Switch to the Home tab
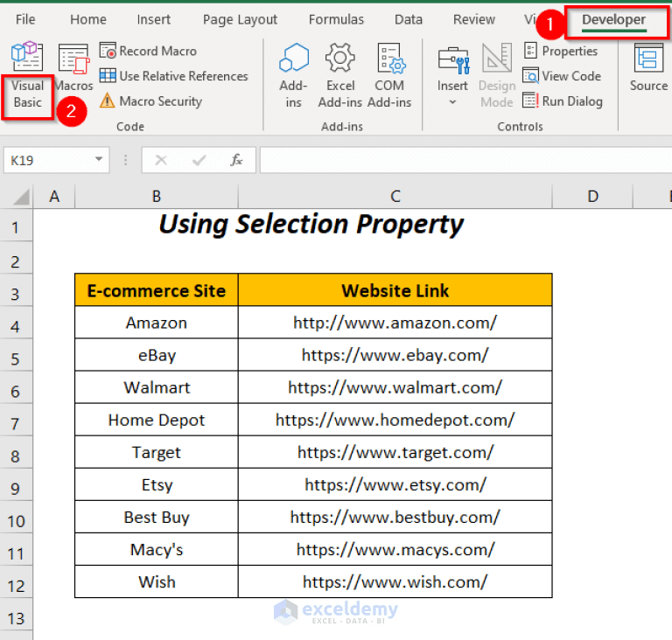 [x=88, y=19]
